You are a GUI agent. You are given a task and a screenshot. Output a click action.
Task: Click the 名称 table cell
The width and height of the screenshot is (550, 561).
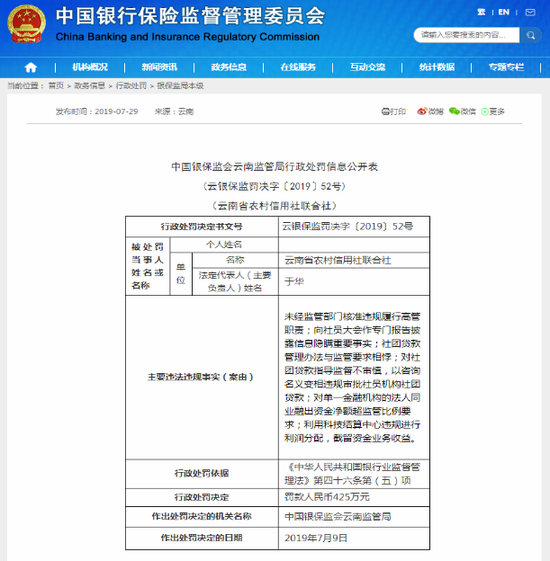click(235, 260)
